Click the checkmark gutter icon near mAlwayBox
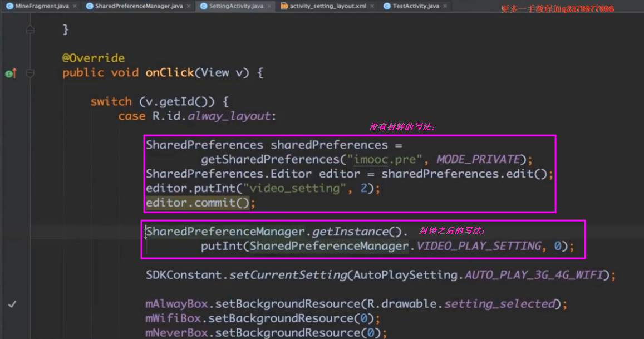Viewport: 644px width, 339px height. [12, 304]
